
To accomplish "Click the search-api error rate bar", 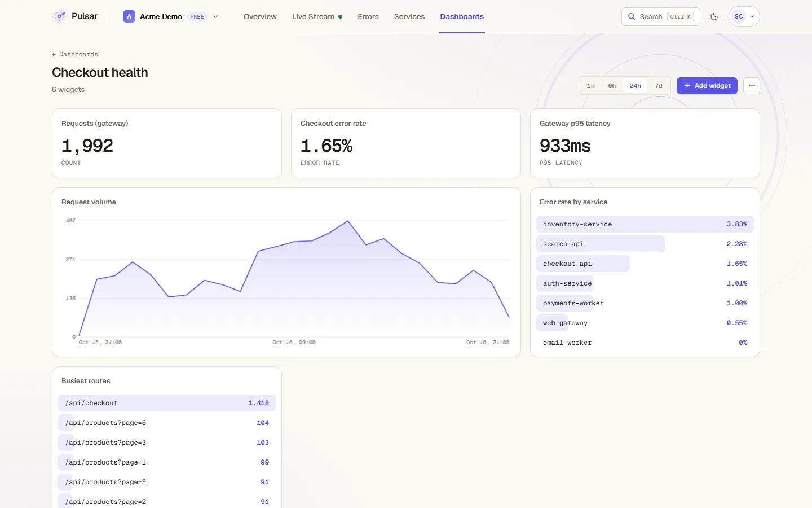I will [601, 244].
